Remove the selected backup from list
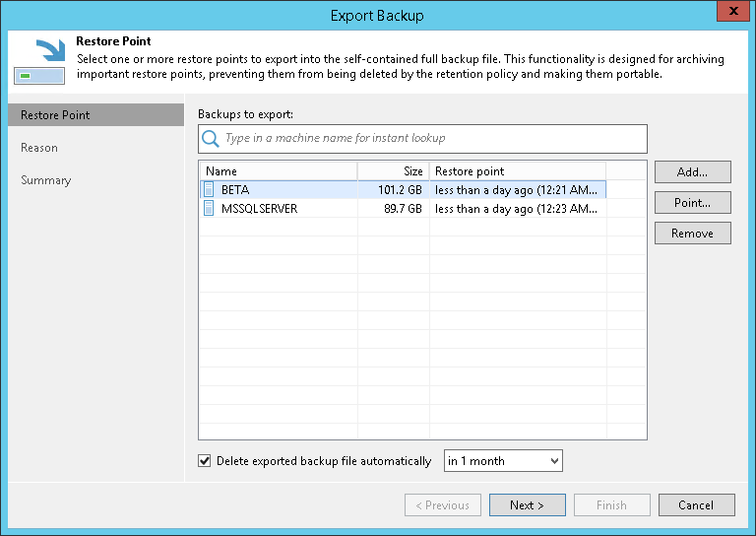 [x=693, y=234]
